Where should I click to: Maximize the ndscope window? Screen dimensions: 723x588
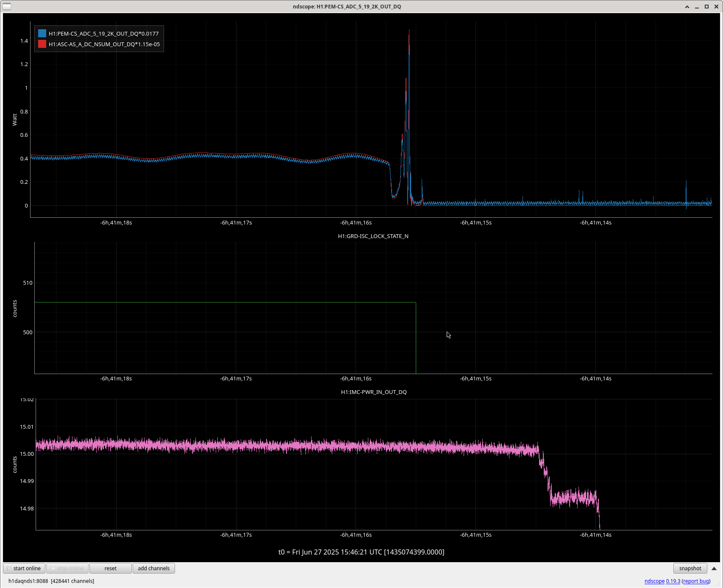click(x=706, y=6)
